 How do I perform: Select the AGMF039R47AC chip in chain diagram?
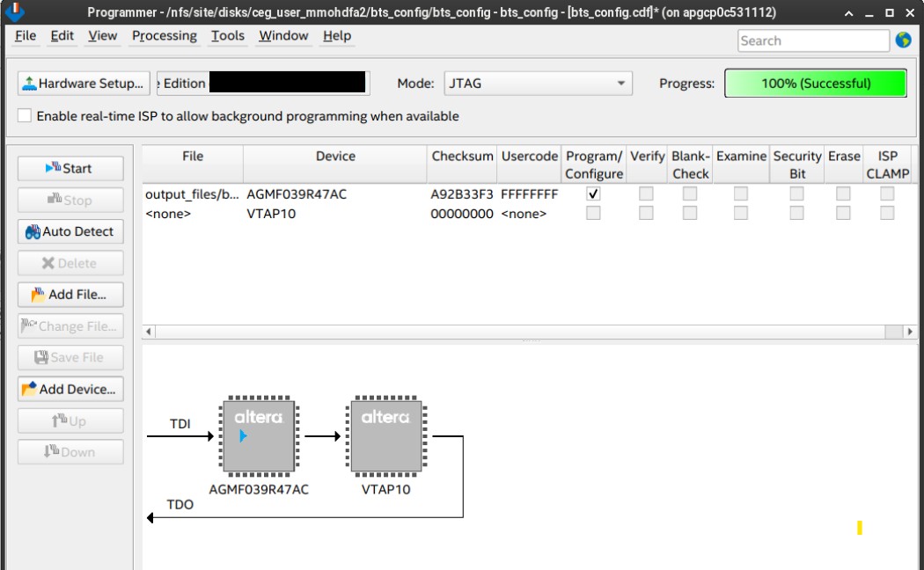[x=259, y=437]
